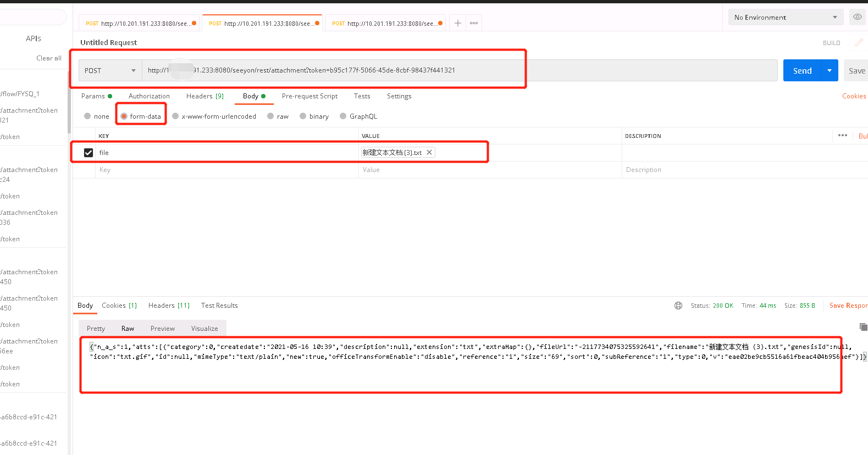Open the request Settings tab
868x455 pixels.
click(399, 96)
